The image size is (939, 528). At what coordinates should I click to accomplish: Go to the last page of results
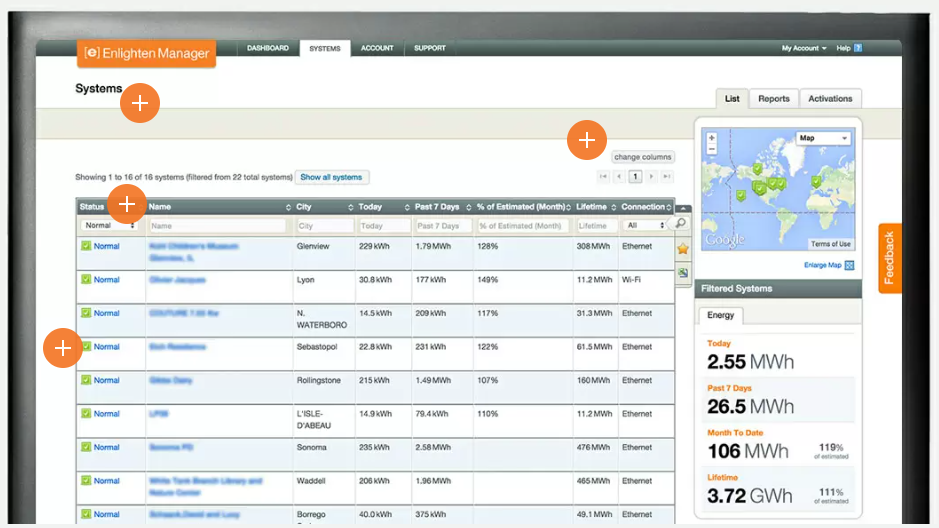[667, 177]
